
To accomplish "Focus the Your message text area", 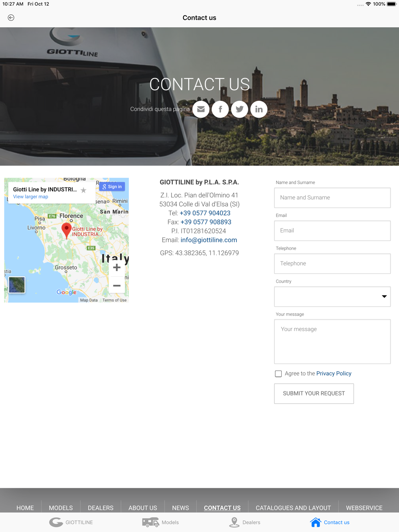I will click(x=332, y=341).
